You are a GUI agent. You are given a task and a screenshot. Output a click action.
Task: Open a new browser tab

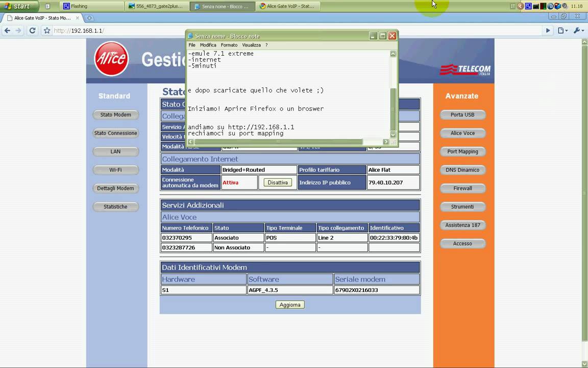[89, 18]
